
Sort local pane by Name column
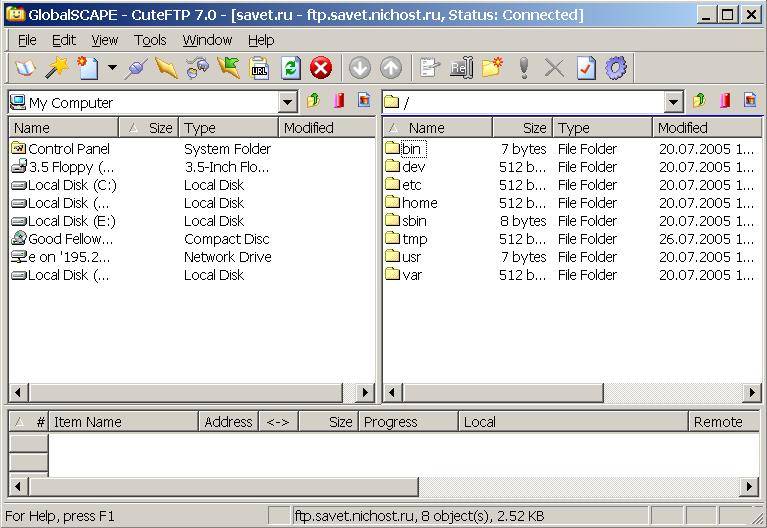(x=64, y=128)
